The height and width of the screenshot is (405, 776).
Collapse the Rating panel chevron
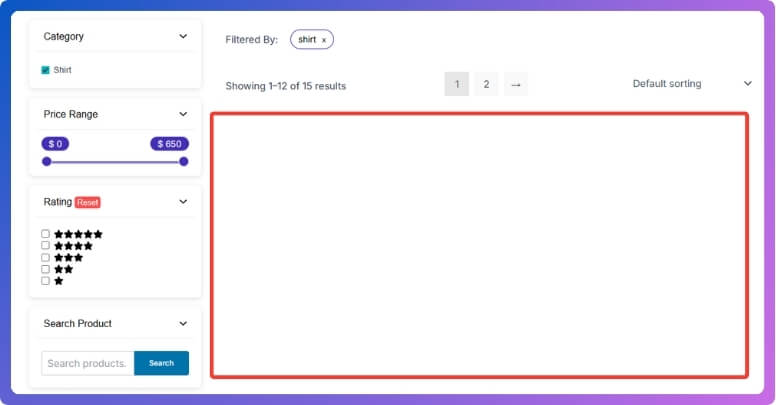point(183,202)
